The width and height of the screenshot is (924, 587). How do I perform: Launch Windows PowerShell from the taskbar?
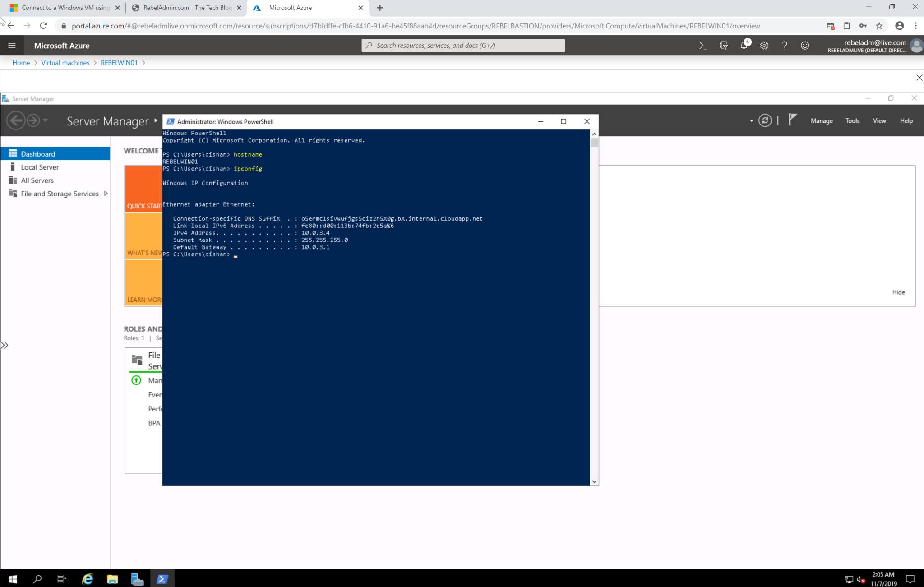(x=162, y=578)
